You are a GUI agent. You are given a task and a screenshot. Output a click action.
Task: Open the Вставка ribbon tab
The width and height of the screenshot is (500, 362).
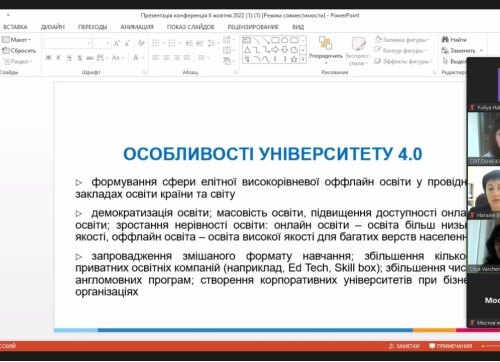[x=15, y=27]
